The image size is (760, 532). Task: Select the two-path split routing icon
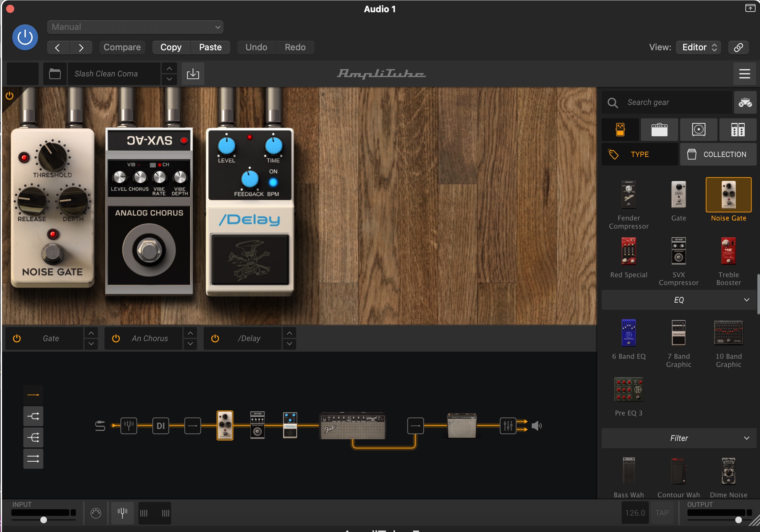(33, 416)
